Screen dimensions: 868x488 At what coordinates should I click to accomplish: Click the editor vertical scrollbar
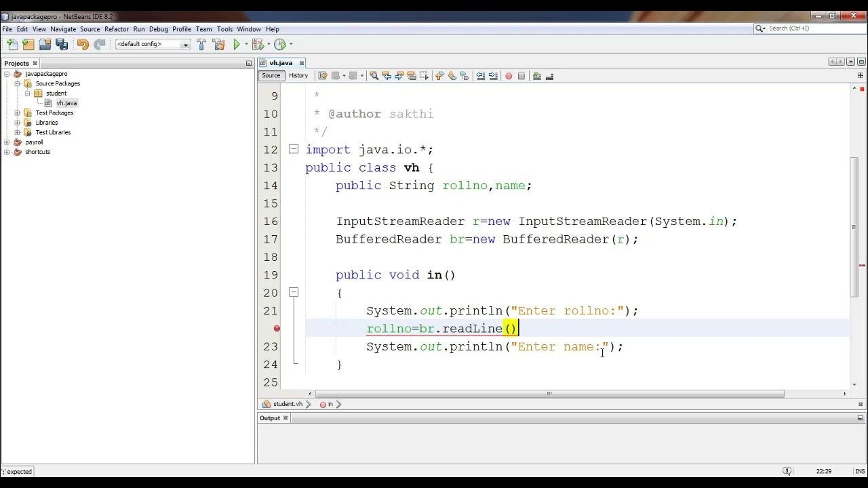(x=854, y=227)
